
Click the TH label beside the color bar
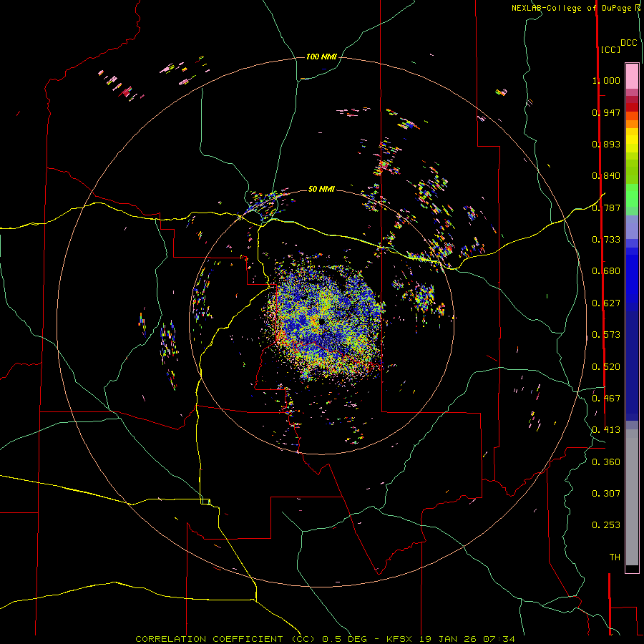[615, 557]
